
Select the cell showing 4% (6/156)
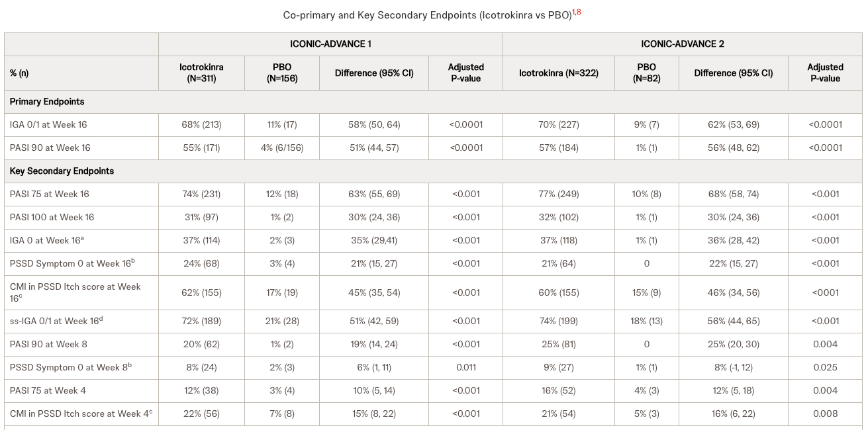(281, 148)
